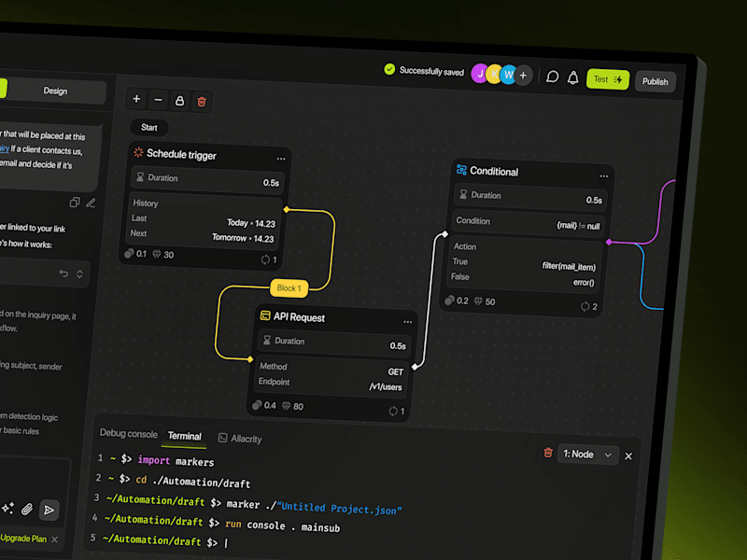This screenshot has height=560, width=747.
Task: Switch to the Terminal tab
Action: click(x=184, y=436)
